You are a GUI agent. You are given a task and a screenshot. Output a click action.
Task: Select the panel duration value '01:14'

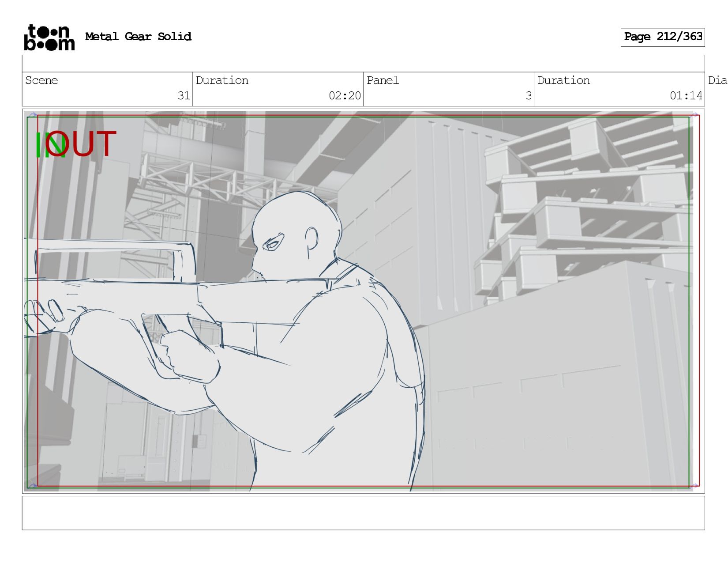point(686,96)
